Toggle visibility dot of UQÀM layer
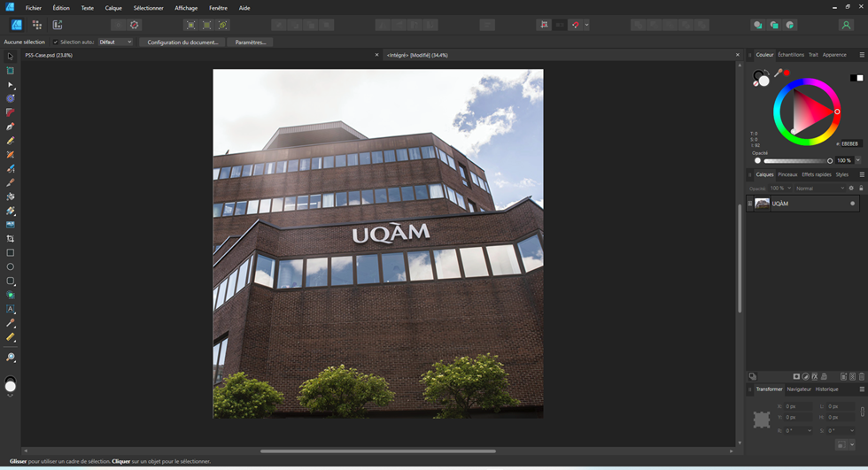The height and width of the screenshot is (470, 868). pos(853,204)
